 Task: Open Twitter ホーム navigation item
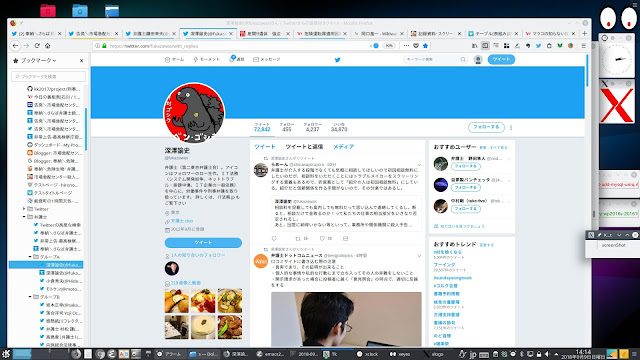click(175, 60)
